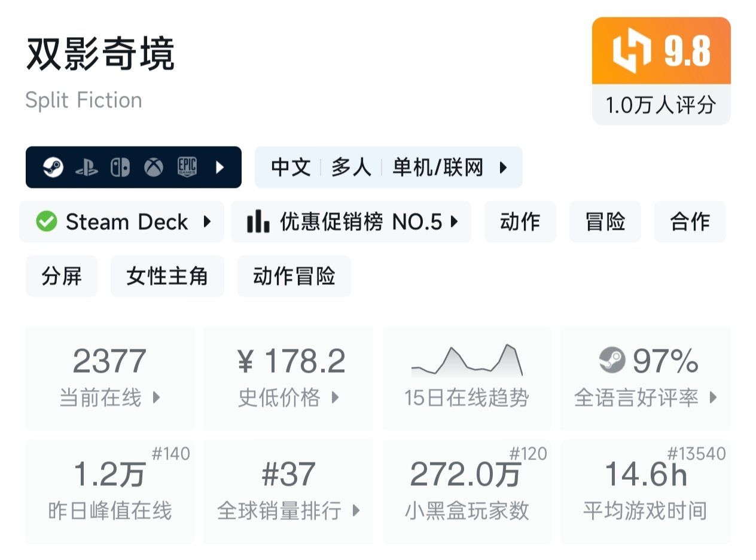Click the Steam logo next to 97%
Viewport: 756px width, 560px height.
[612, 360]
